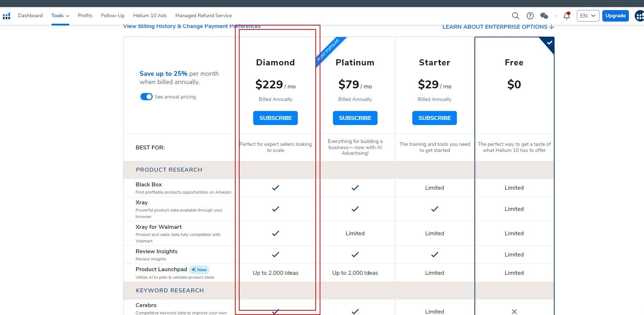Click the selected checkmark on the Free plan corner
Viewport: 644px width, 315px height.
(x=550, y=43)
